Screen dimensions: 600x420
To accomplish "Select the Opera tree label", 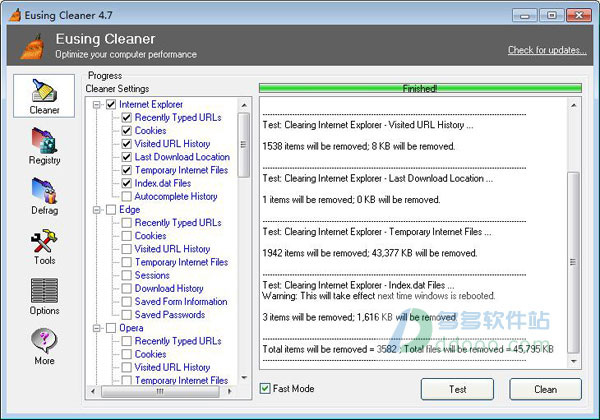I will (x=131, y=328).
